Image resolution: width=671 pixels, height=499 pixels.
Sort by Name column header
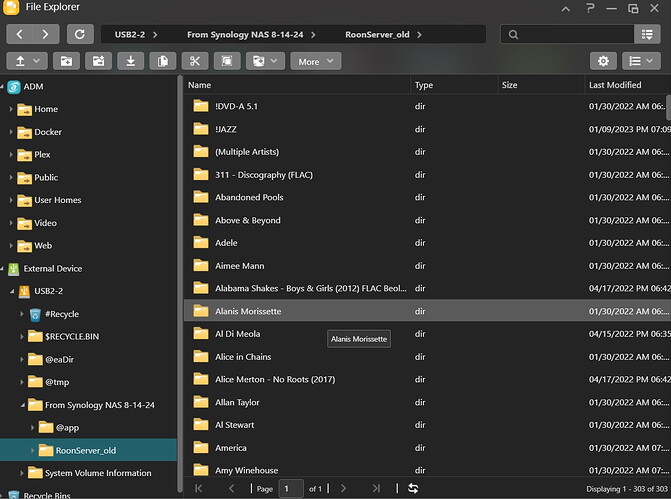297,85
